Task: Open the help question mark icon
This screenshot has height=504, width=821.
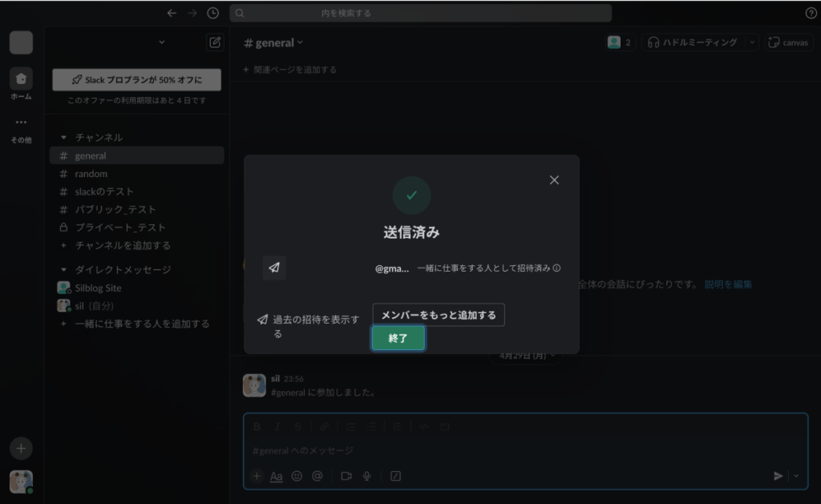Action: tap(811, 13)
